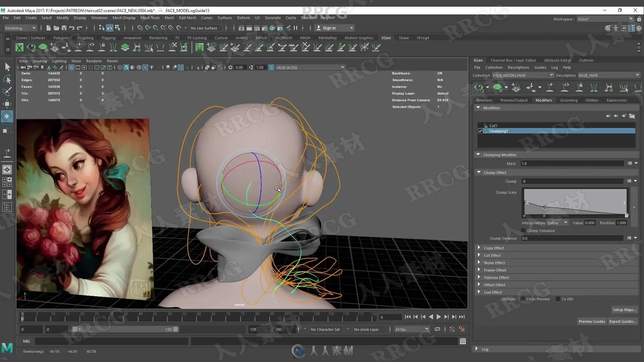Enable the Clump Volumize checkbox
Screen dimensions: 644x362
click(523, 231)
